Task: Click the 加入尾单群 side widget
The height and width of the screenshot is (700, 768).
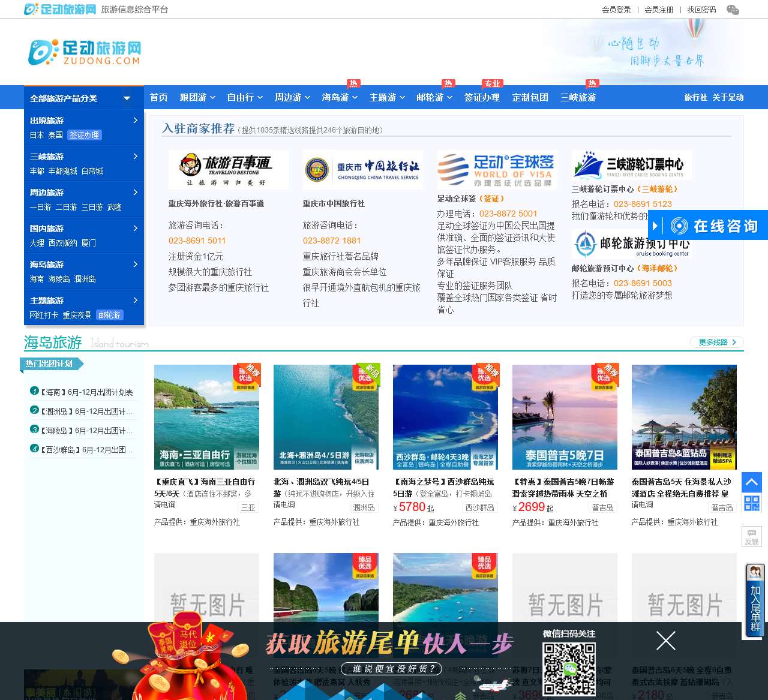Action: tap(755, 600)
